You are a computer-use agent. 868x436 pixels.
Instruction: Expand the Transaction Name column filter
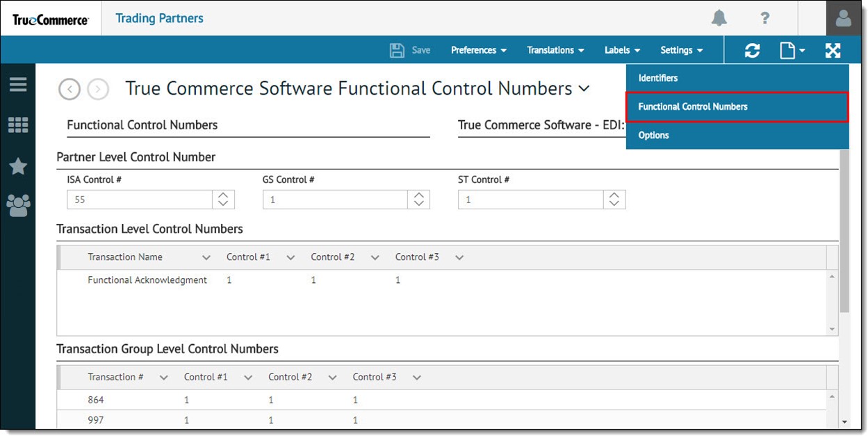(206, 257)
